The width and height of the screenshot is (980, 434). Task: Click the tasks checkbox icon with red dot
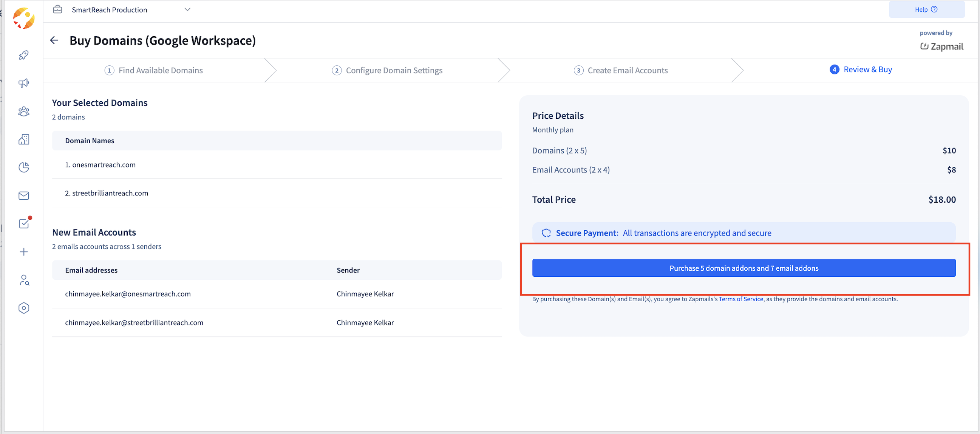[x=24, y=223]
